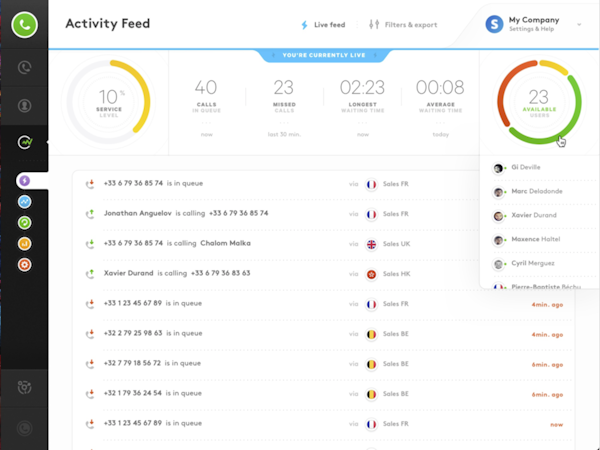The height and width of the screenshot is (450, 600).
Task: Click the red gear sub-menu icon
Action: pos(25,264)
